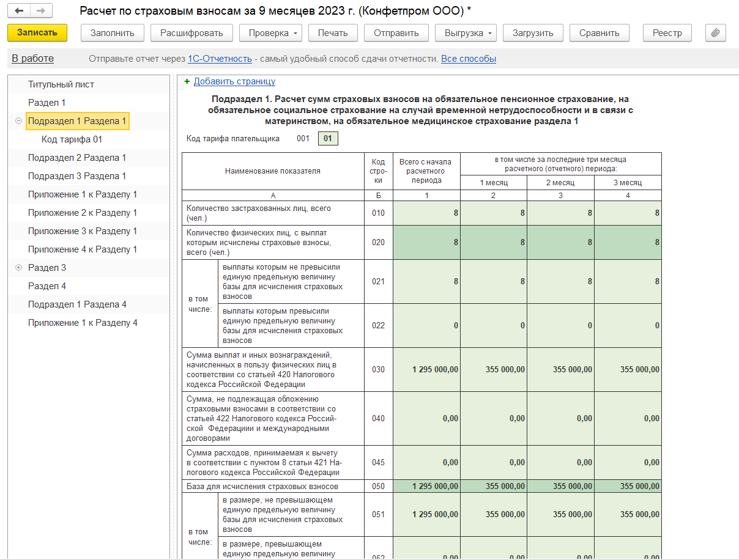Click the Реестр button
This screenshot has width=739, height=560.
tap(667, 33)
